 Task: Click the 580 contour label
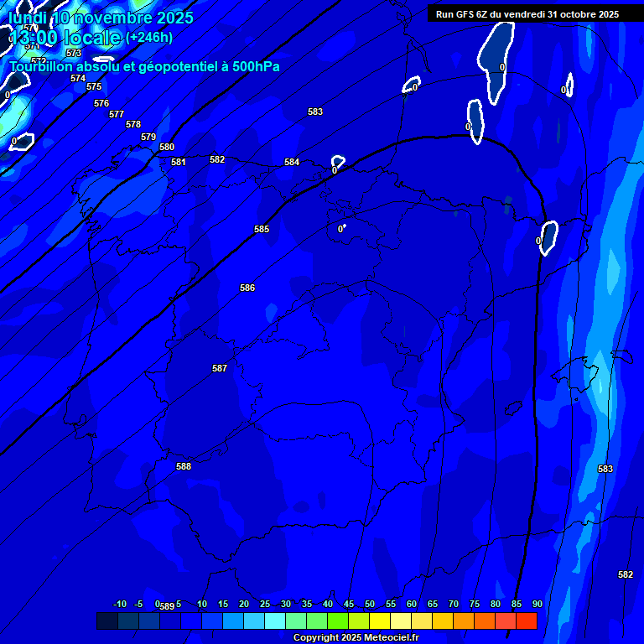167,147
